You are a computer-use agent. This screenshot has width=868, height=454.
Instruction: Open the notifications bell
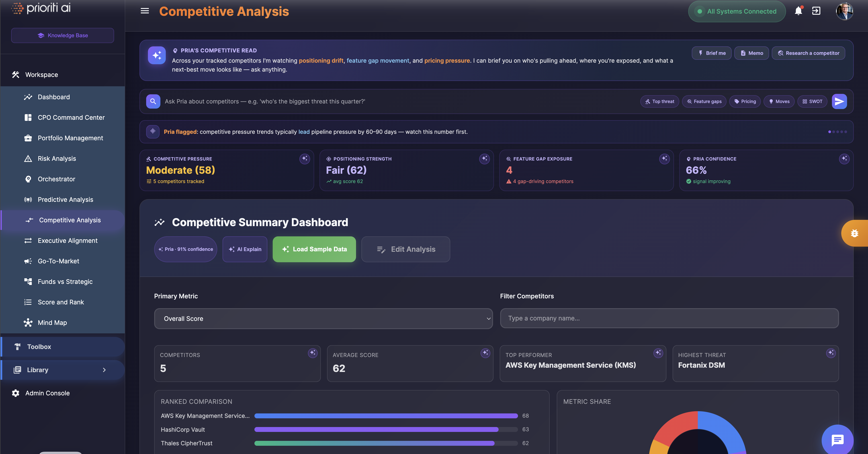pos(798,11)
